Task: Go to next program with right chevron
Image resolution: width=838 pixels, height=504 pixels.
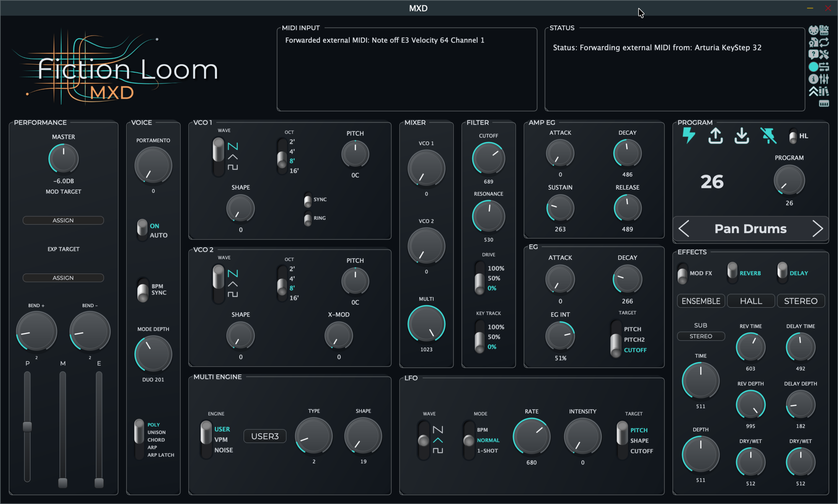Action: click(x=818, y=229)
